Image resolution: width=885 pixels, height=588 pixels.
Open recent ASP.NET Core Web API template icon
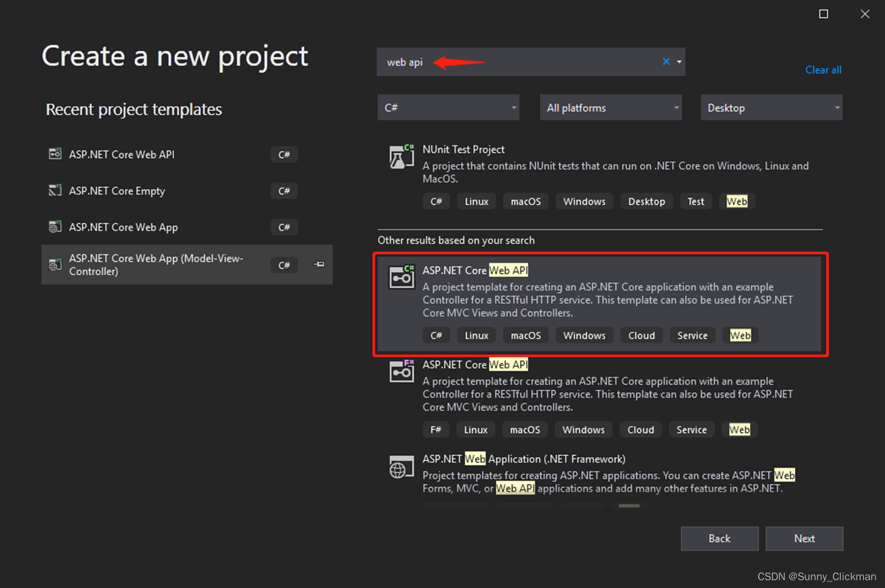[55, 154]
